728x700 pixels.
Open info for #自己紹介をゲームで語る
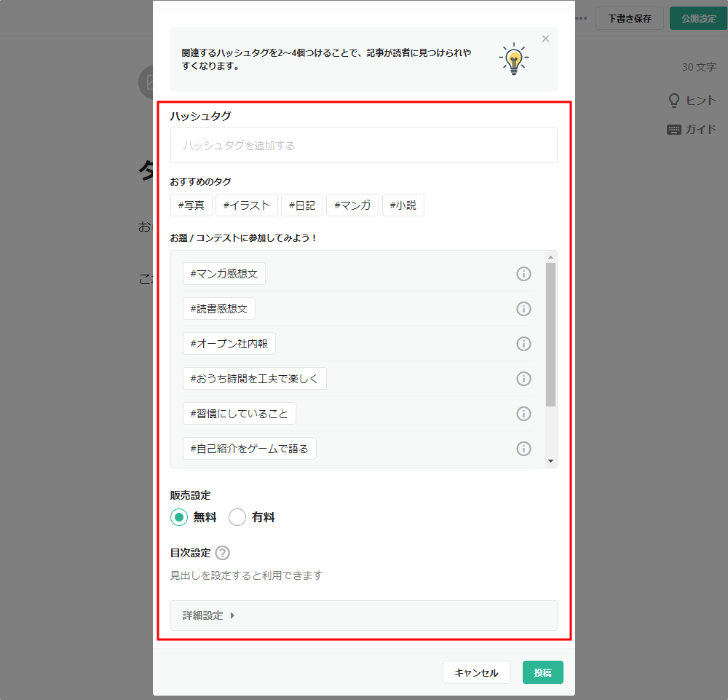coord(523,449)
